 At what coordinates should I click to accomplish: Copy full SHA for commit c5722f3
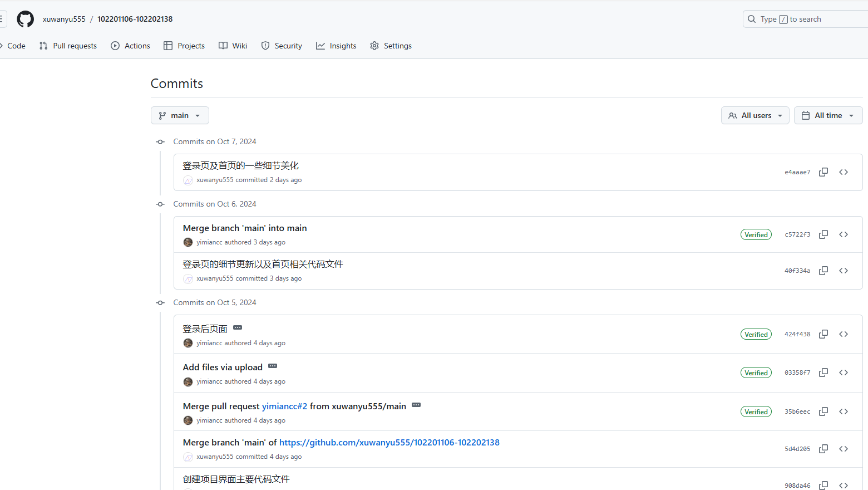click(x=823, y=234)
